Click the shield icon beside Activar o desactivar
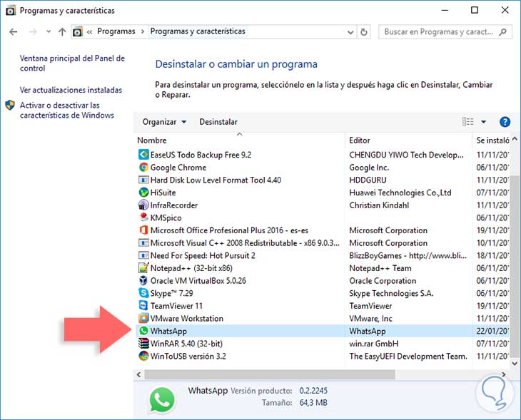Screen dimensions: 521x420 coord(10,106)
